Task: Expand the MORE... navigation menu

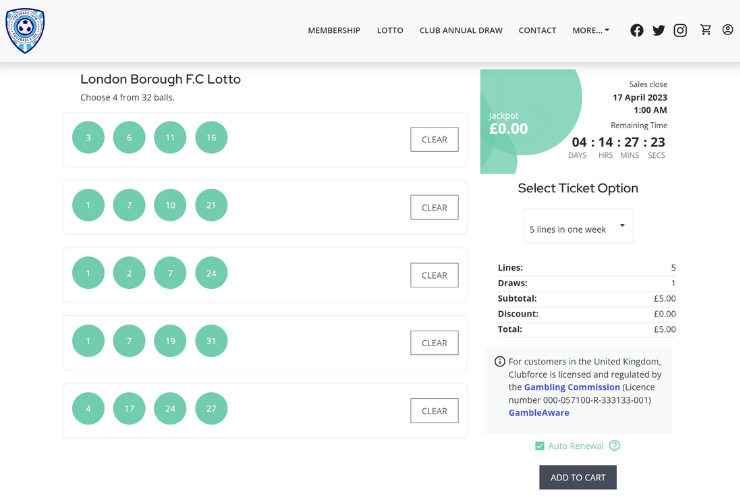Action: pyautogui.click(x=590, y=30)
